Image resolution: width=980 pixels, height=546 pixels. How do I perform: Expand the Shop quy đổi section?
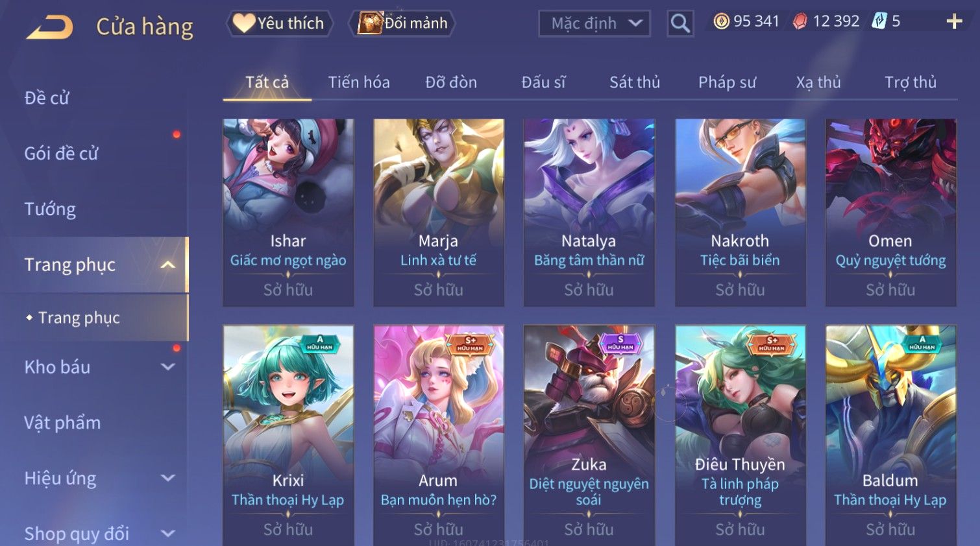point(168,534)
